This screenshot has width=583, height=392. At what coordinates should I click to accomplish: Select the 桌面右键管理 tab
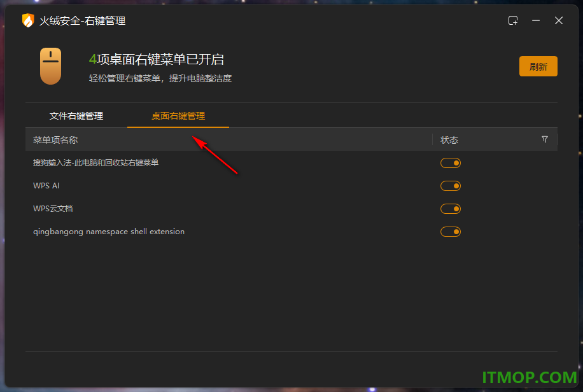(178, 116)
